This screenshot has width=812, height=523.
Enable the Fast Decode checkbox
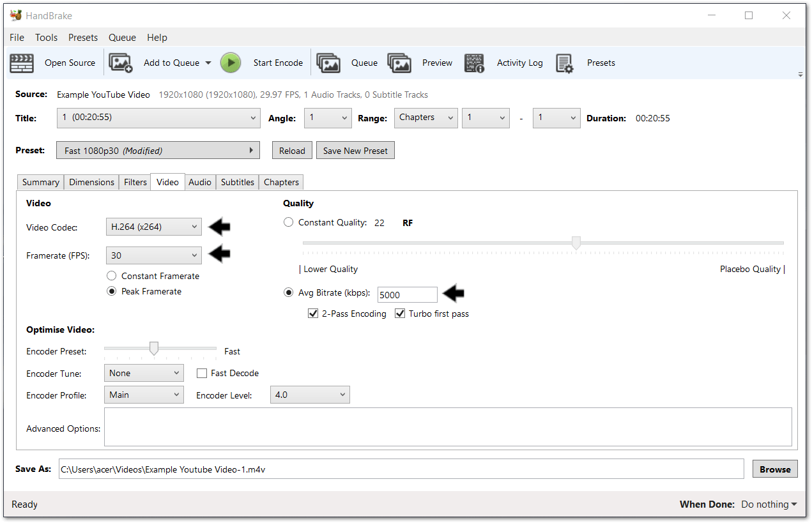202,373
